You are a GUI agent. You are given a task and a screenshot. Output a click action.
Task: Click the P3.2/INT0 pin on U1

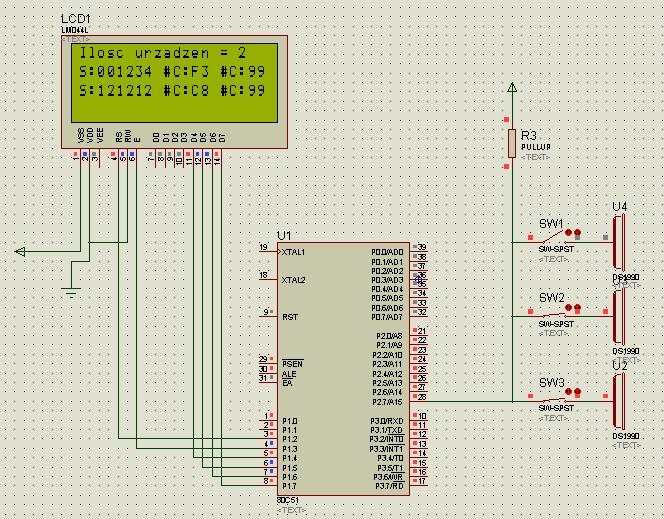click(386, 440)
